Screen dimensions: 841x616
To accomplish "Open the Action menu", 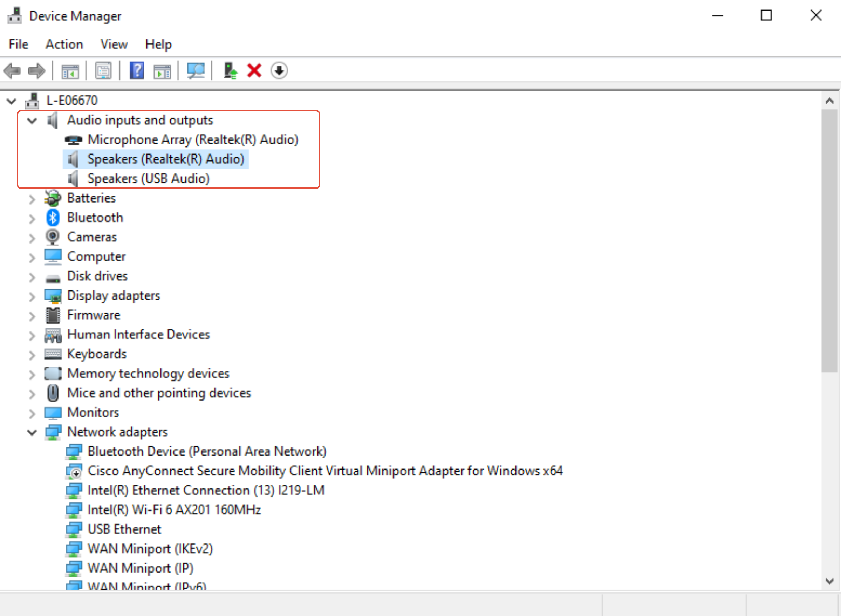I will [64, 45].
